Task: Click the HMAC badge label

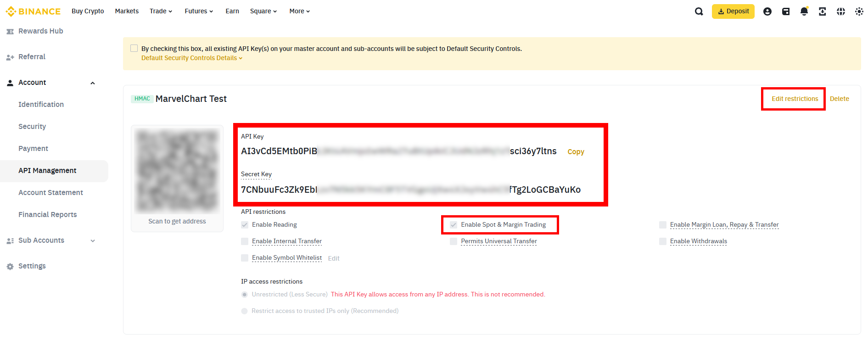Action: (x=142, y=99)
